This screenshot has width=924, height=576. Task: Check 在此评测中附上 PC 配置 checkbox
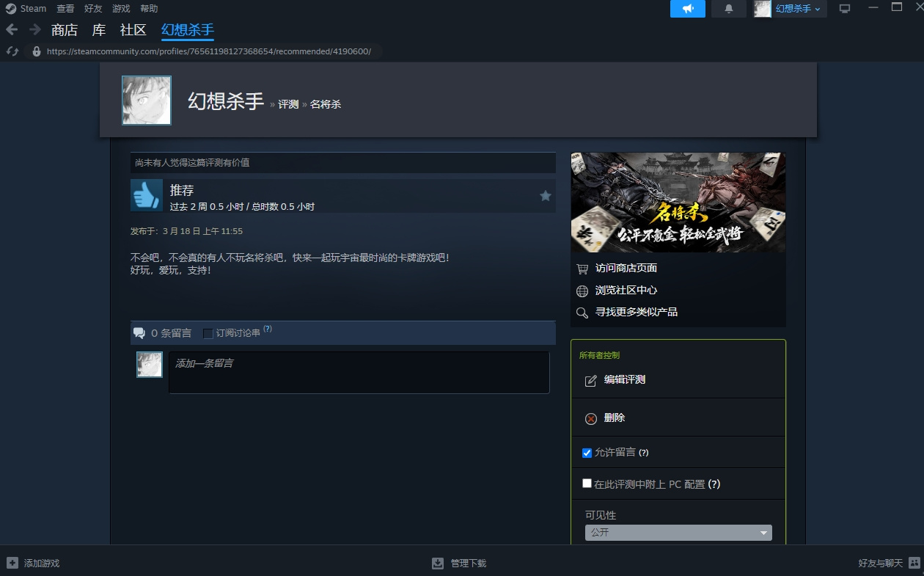587,484
